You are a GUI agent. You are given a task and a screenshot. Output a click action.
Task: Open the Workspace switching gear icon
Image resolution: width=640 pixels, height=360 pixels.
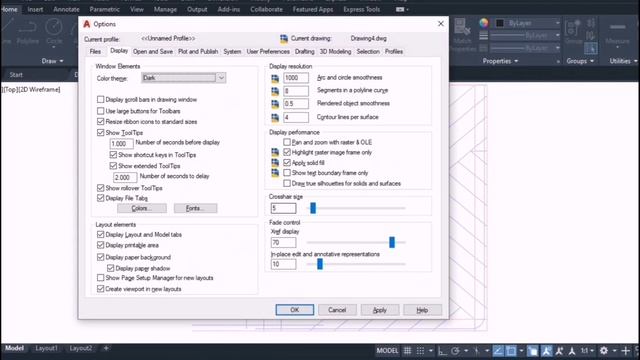tap(604, 351)
